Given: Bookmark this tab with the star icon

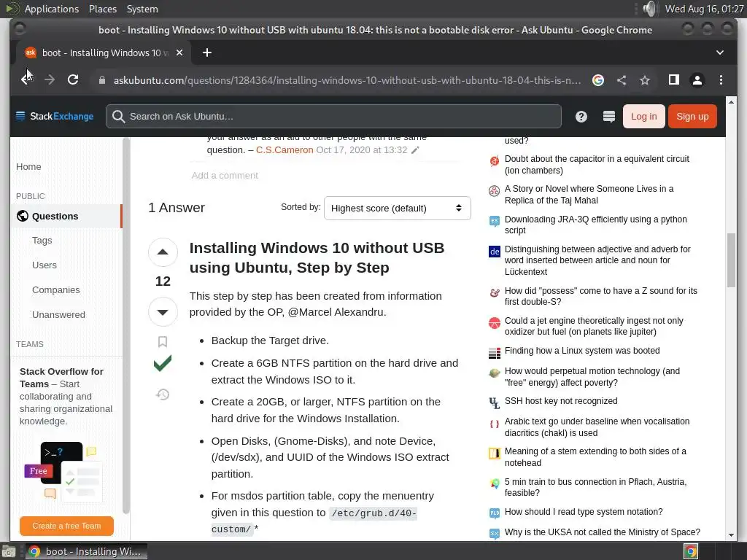Looking at the screenshot, I should (x=645, y=80).
